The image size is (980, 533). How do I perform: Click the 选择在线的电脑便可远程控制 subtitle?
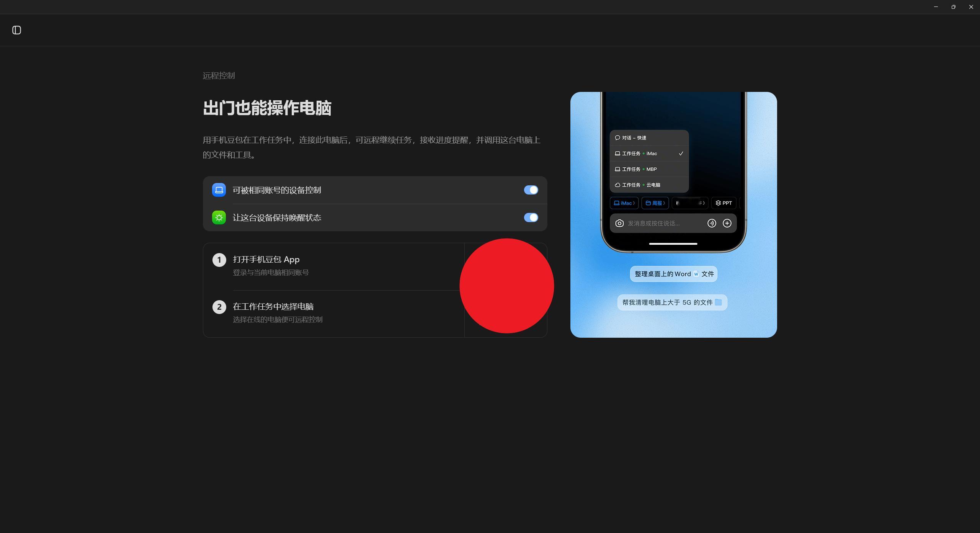point(278,320)
